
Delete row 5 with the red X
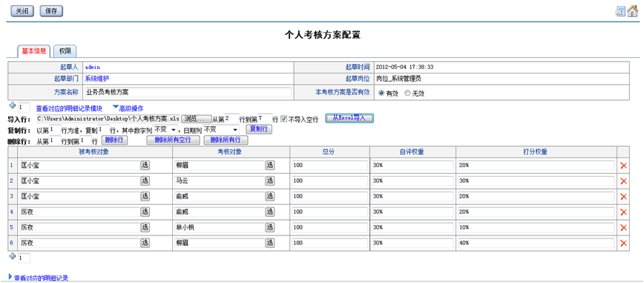coord(623,228)
